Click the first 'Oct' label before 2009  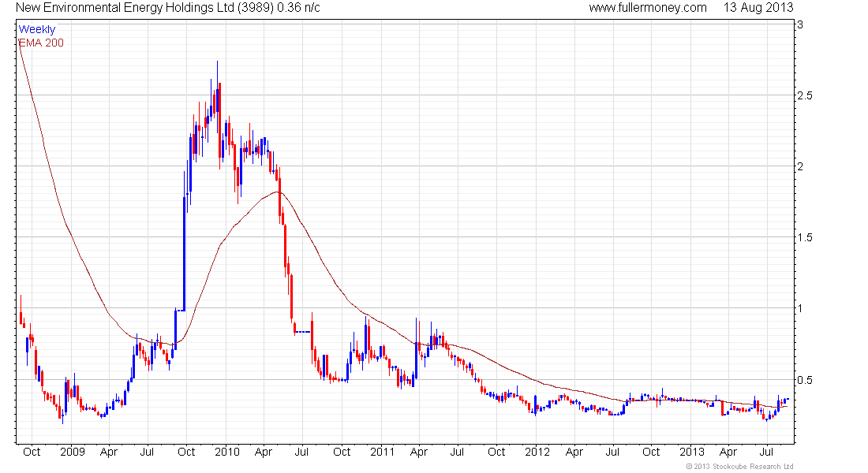point(32,452)
